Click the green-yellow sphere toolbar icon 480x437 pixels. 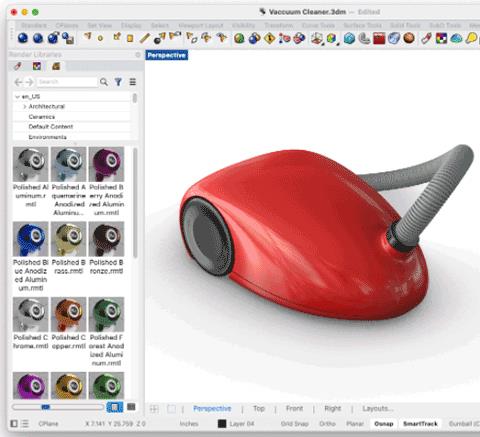pos(239,38)
